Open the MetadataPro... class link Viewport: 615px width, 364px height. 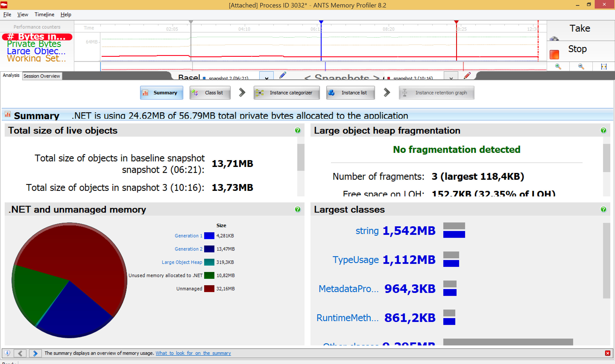pyautogui.click(x=348, y=289)
